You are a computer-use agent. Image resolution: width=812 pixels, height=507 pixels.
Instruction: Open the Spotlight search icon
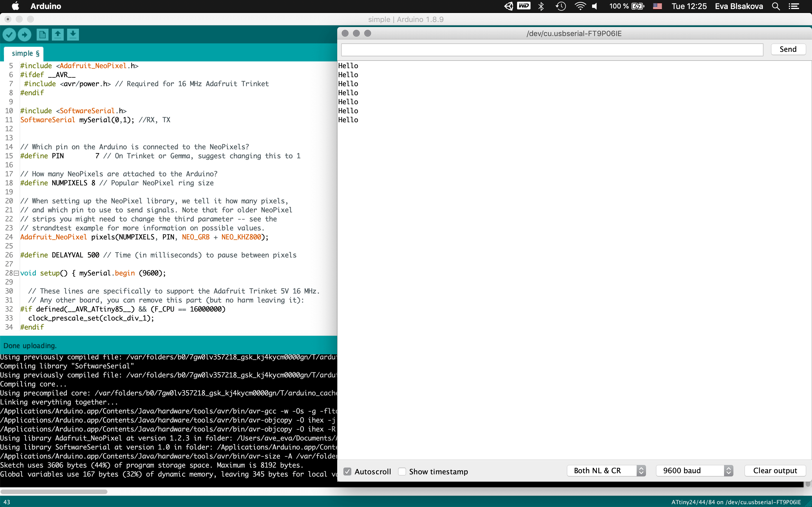click(776, 6)
